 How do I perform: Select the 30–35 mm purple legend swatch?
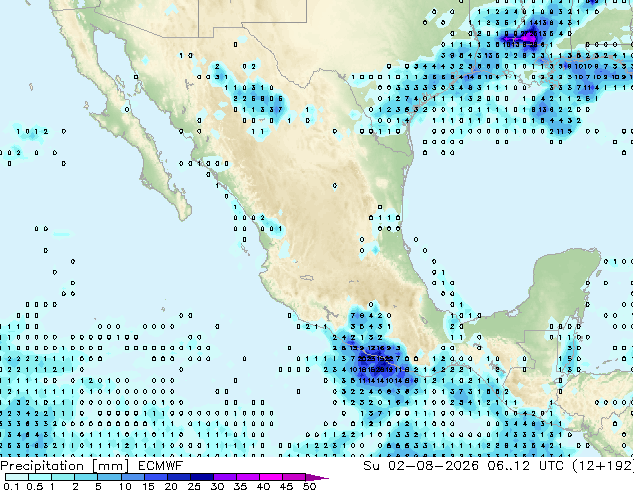tap(224, 477)
